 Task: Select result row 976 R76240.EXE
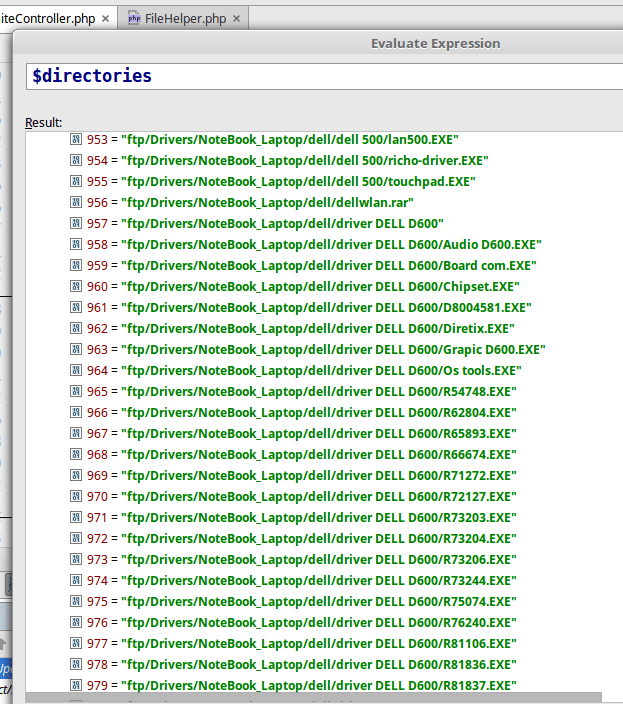(x=293, y=623)
